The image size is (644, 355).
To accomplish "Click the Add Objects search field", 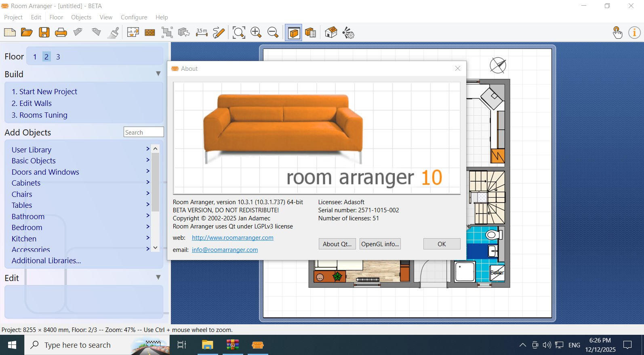I will pos(143,132).
